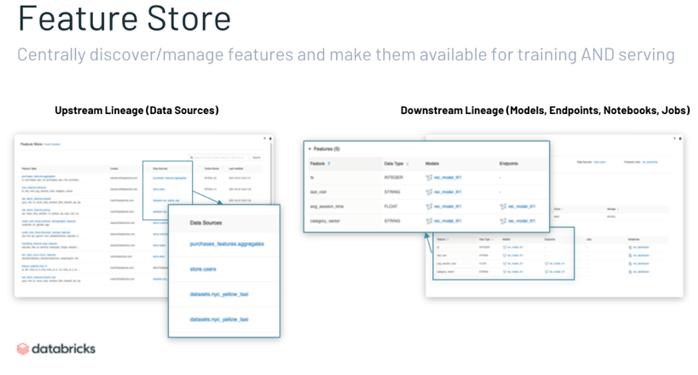Click Endpoints column header in enlarged Features callout

(508, 163)
